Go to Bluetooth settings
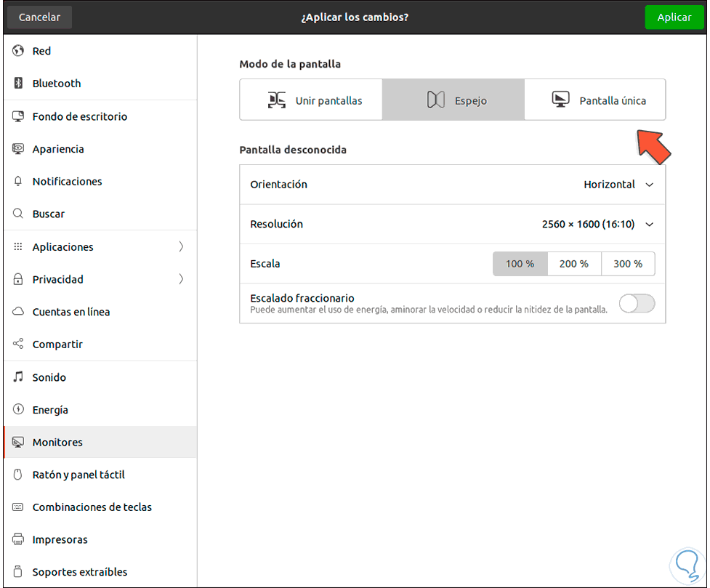Viewport: 710px width, 588px height. [x=100, y=84]
